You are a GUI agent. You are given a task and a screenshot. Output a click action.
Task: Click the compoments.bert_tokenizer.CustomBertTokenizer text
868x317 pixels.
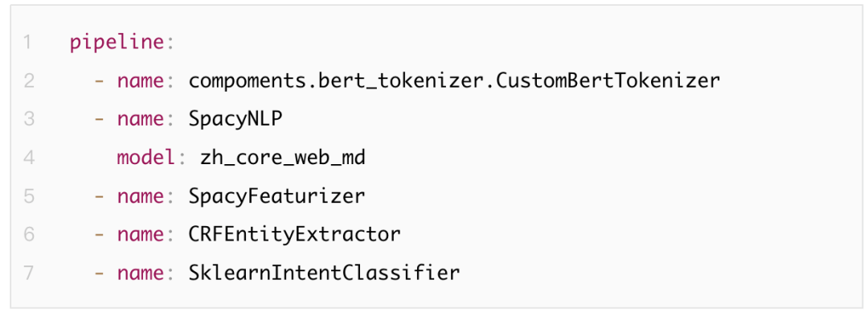(x=454, y=81)
